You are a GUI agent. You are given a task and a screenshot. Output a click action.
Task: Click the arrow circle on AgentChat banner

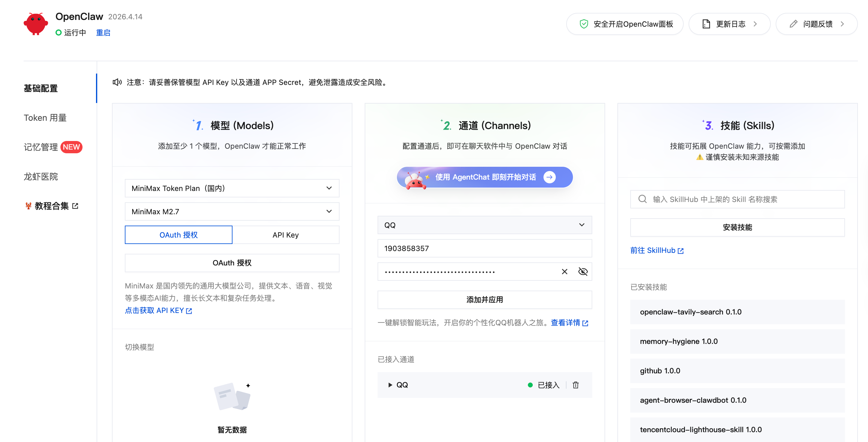click(x=549, y=177)
